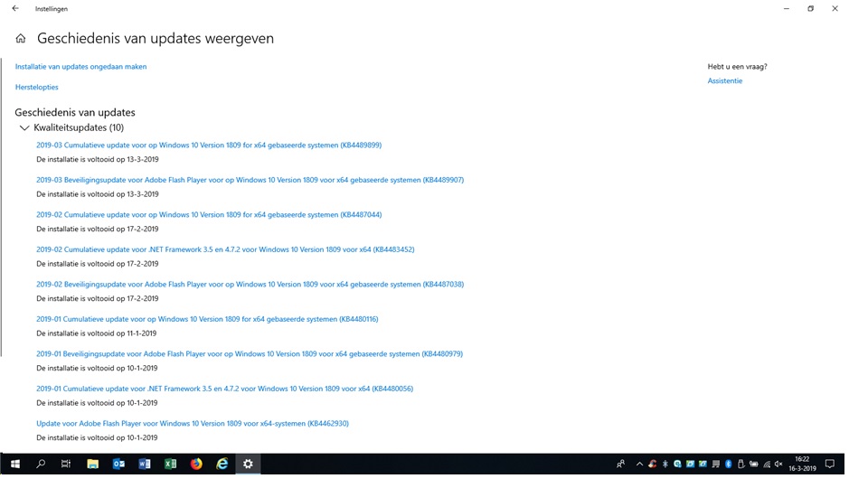
Task: Open Outlook from the taskbar
Action: click(118, 464)
